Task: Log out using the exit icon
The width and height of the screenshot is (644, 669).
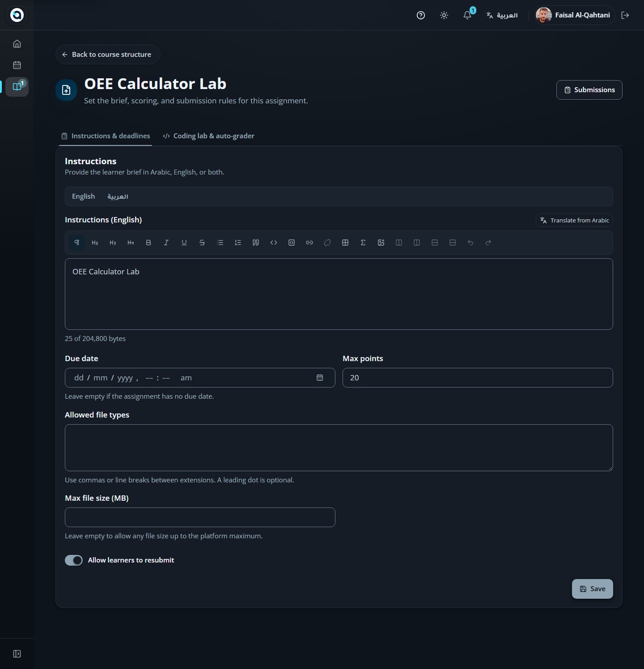Action: pos(625,15)
